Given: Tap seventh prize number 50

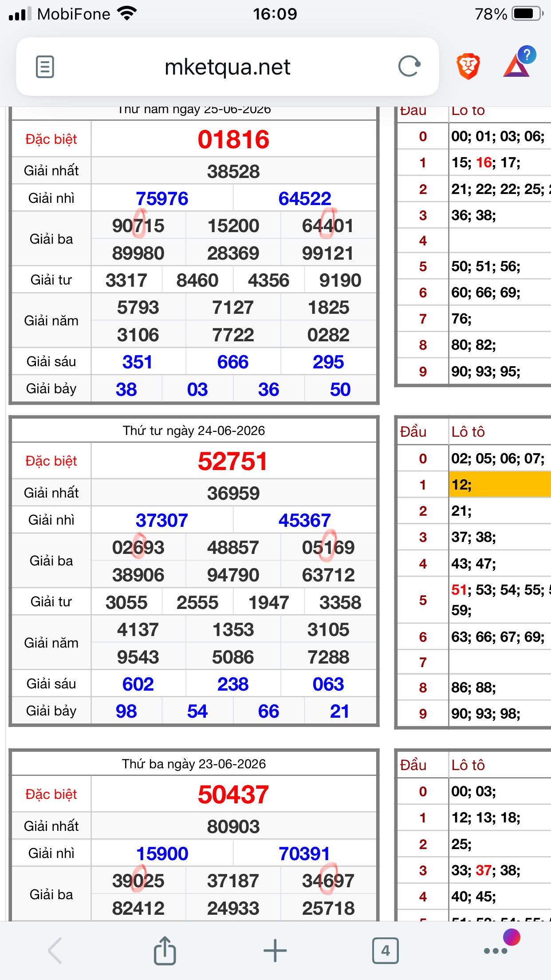Looking at the screenshot, I should 340,389.
